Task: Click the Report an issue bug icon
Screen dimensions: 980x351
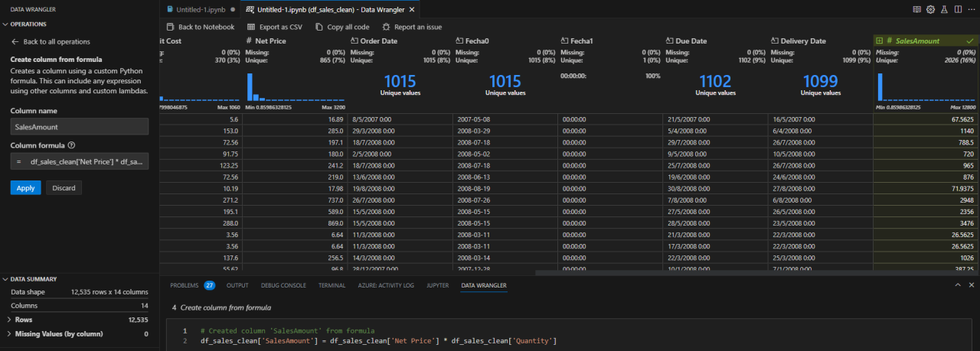Action: coord(386,27)
